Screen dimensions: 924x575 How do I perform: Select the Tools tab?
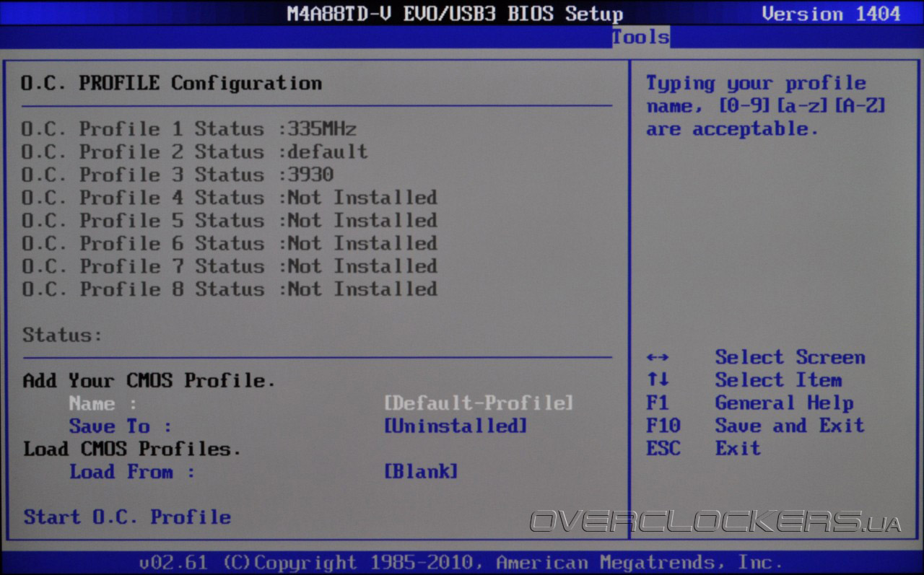[x=640, y=37]
